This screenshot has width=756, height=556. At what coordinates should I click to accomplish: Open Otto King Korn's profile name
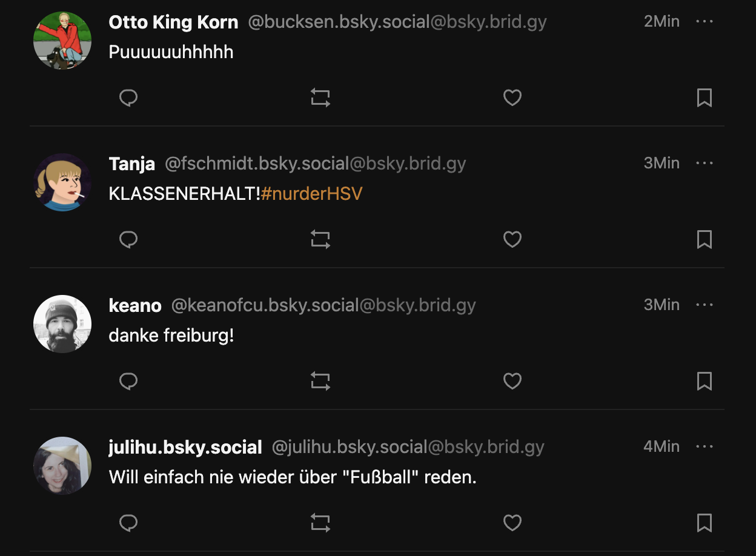[173, 22]
